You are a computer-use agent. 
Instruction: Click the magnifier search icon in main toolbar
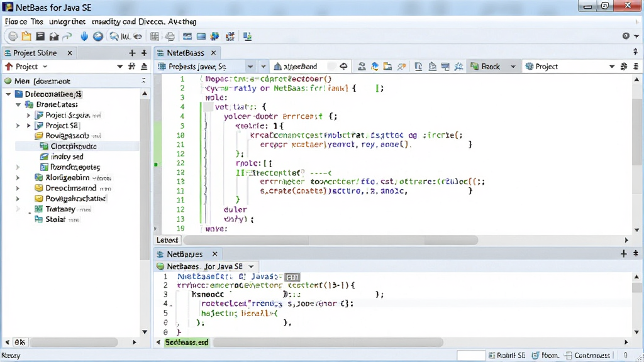pyautogui.click(x=114, y=36)
